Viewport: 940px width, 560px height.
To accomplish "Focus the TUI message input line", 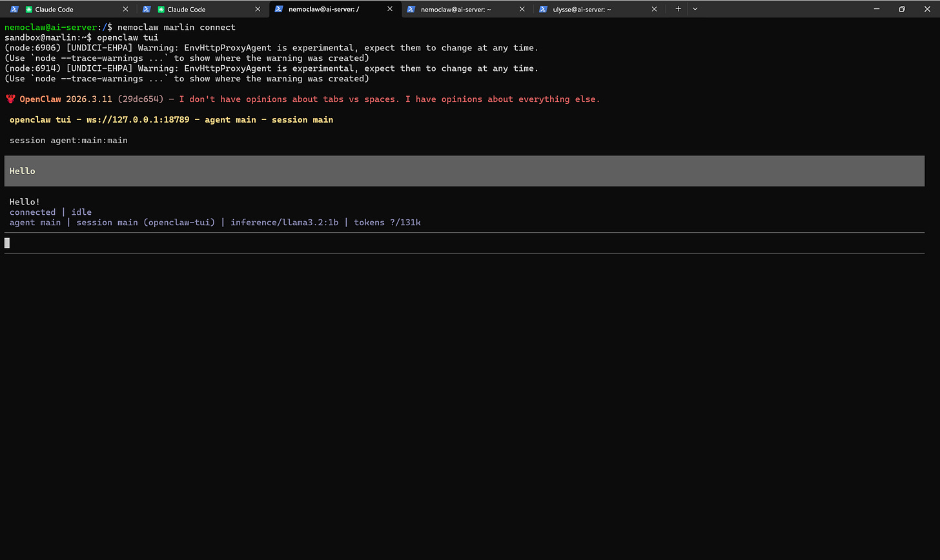I will pos(464,243).
